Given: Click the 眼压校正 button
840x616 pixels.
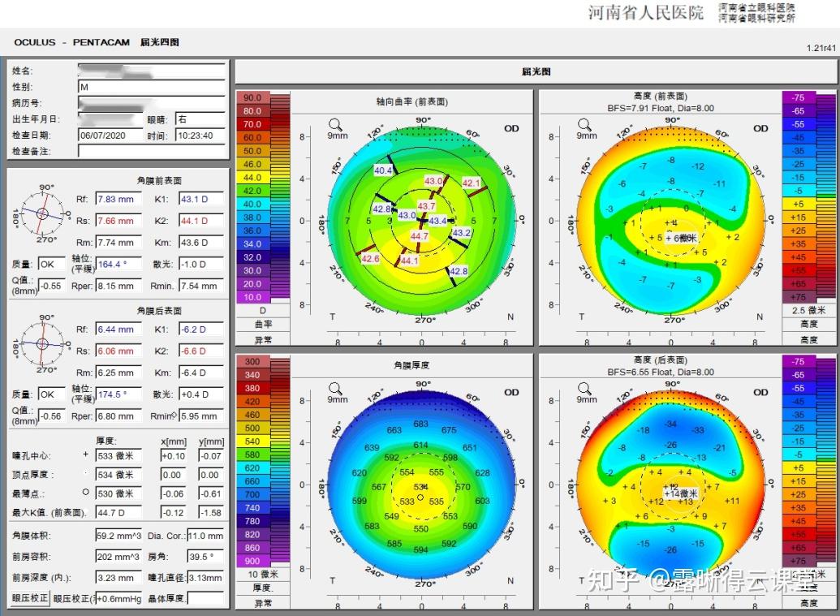Looking at the screenshot, I should (30, 598).
